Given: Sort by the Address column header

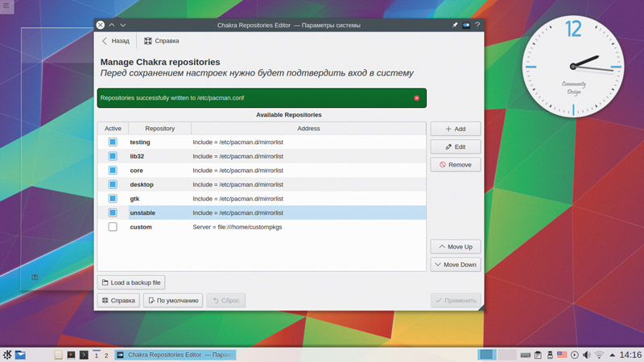Looking at the screenshot, I should tap(308, 129).
